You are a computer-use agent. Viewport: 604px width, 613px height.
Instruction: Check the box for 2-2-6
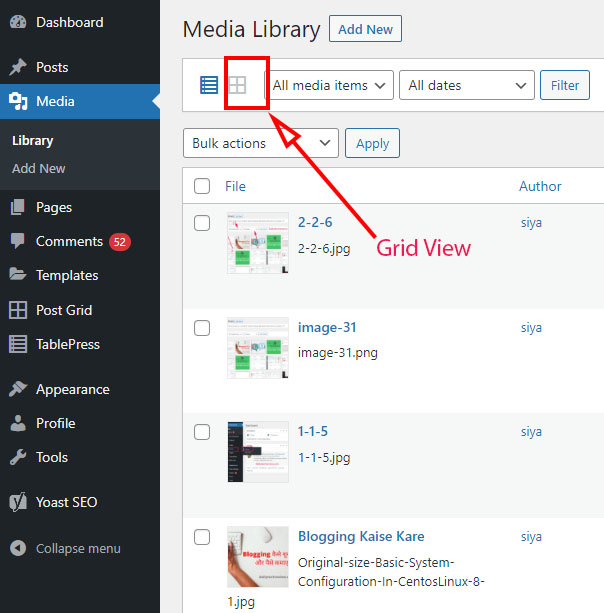(x=202, y=223)
